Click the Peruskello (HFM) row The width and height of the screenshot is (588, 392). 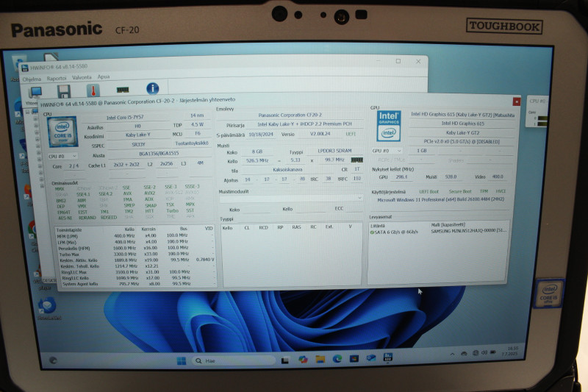(x=135, y=248)
